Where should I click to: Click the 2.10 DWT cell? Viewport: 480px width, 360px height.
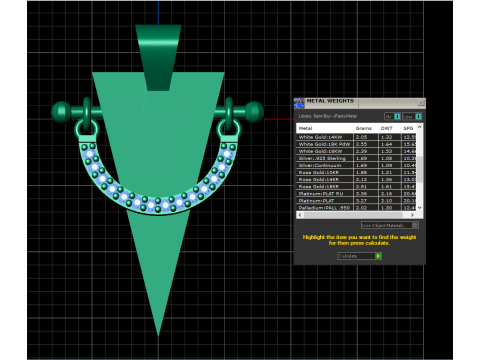(x=389, y=201)
